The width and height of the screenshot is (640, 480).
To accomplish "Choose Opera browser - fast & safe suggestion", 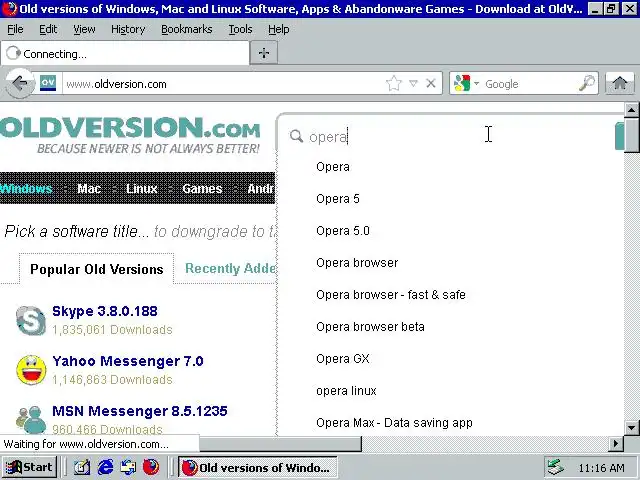I will (391, 295).
